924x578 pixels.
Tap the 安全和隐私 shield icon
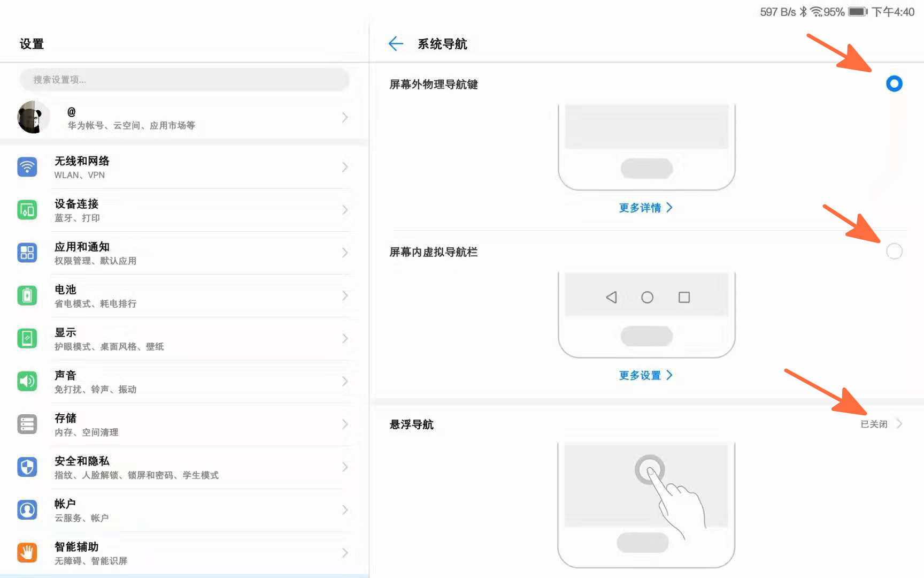[27, 467]
